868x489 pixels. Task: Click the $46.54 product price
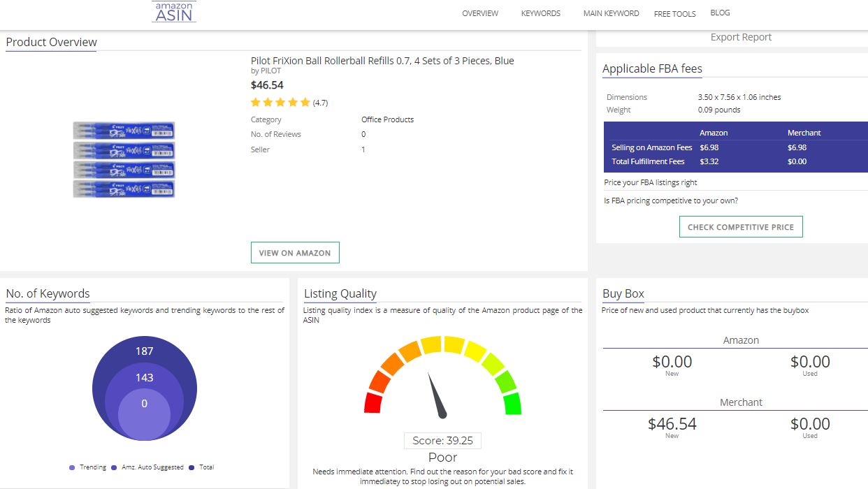pos(267,85)
